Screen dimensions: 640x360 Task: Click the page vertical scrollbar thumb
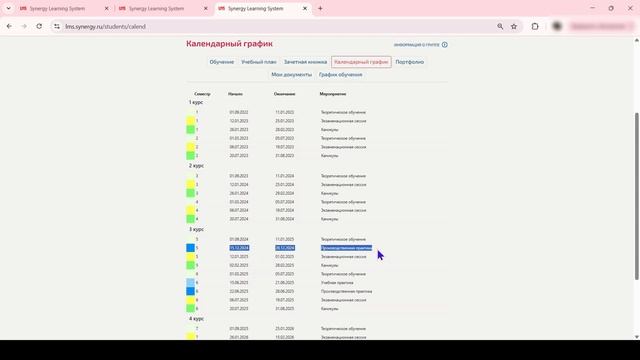[x=636, y=196]
